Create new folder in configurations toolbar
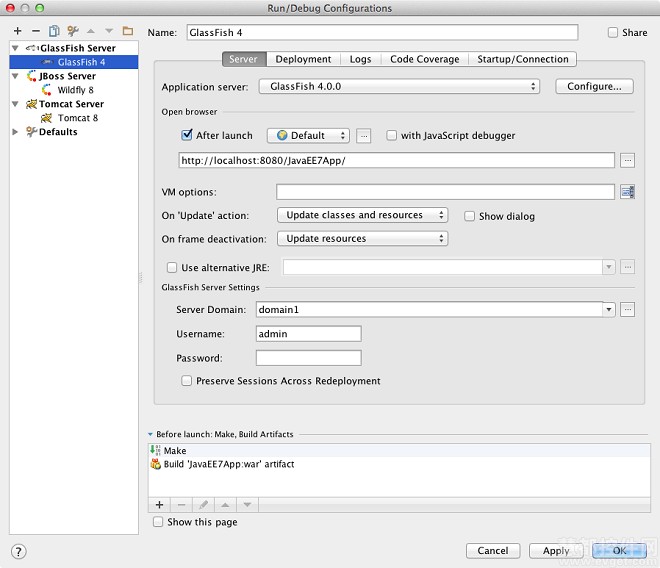The height and width of the screenshot is (568, 660). pos(128,31)
